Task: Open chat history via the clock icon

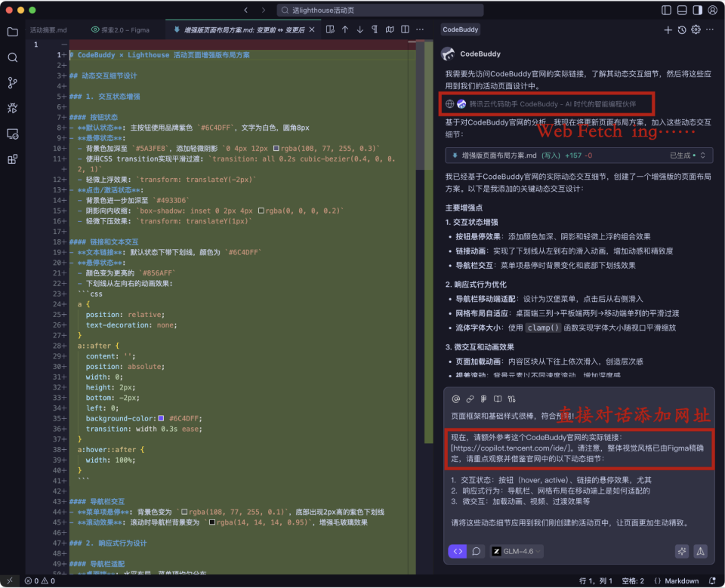Action: click(x=682, y=29)
